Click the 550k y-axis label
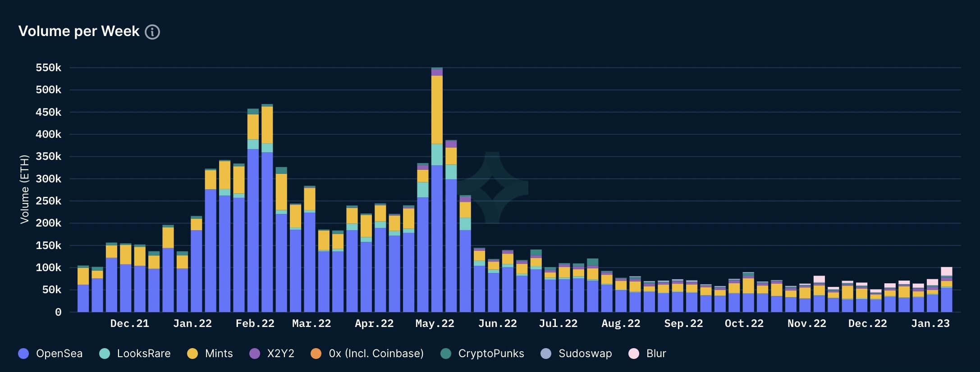This screenshot has height=372, width=980. [48, 68]
